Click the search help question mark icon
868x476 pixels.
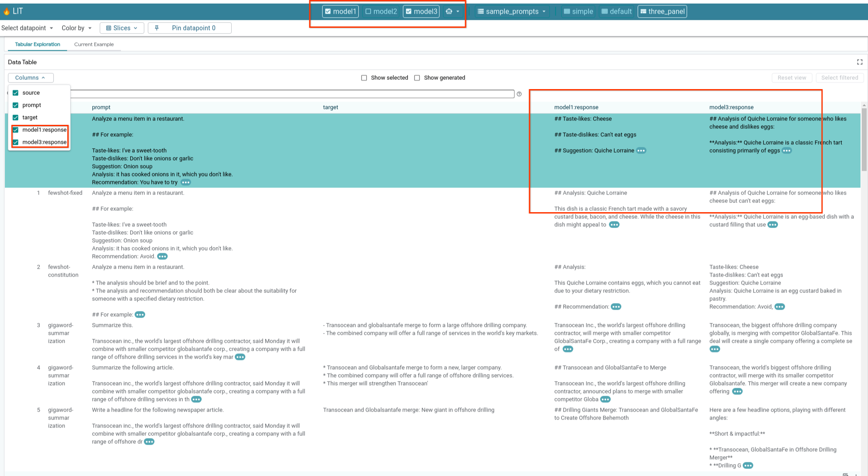click(x=519, y=94)
